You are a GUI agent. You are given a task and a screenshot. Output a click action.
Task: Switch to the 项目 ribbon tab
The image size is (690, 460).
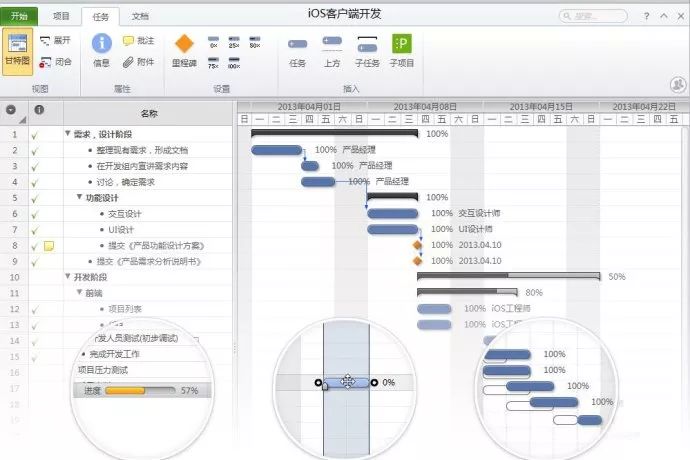(x=61, y=16)
